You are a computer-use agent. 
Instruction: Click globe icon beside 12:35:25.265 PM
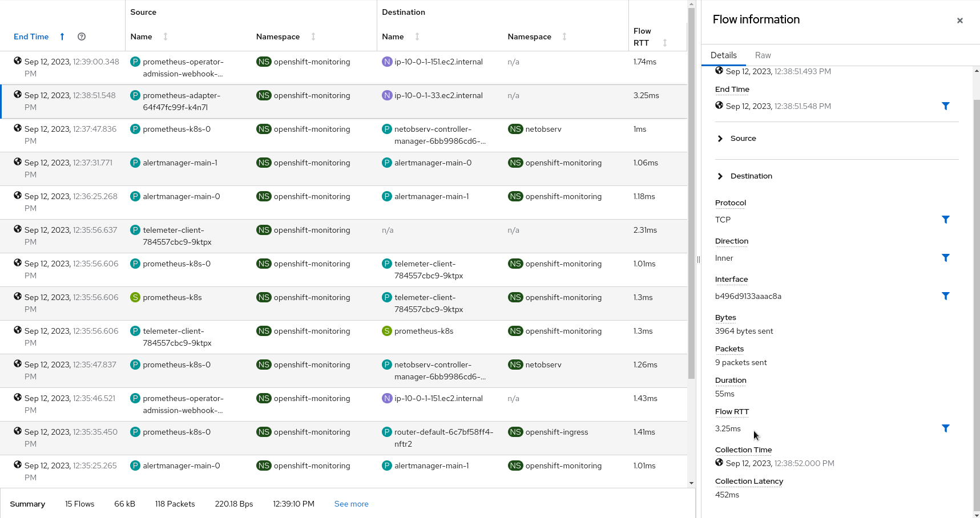pos(18,464)
